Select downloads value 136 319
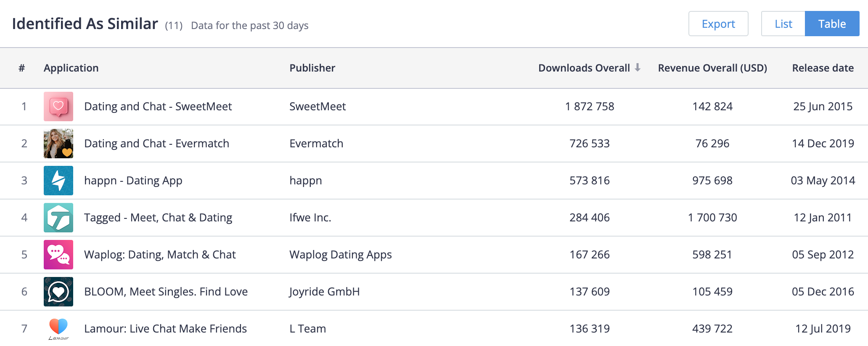This screenshot has width=868, height=346. (x=590, y=329)
